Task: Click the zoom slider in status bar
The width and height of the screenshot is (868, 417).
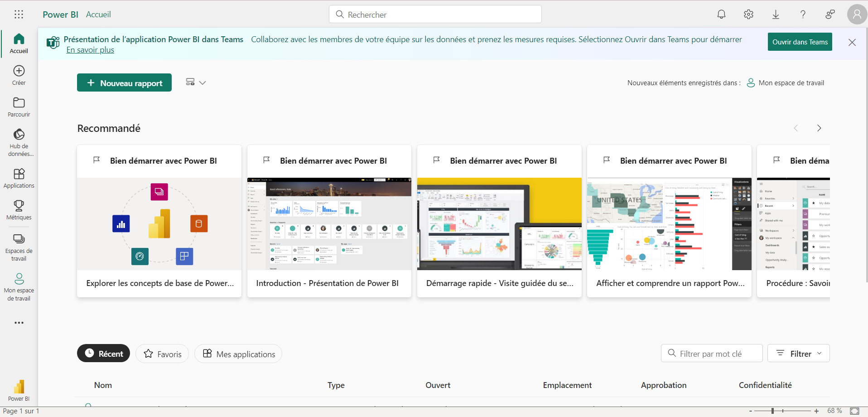Action: coord(783,411)
